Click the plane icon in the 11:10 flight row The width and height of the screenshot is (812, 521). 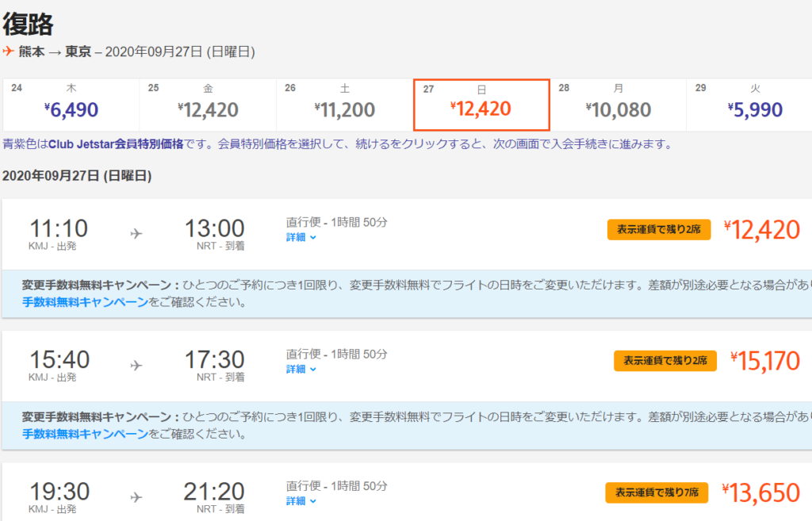(136, 233)
